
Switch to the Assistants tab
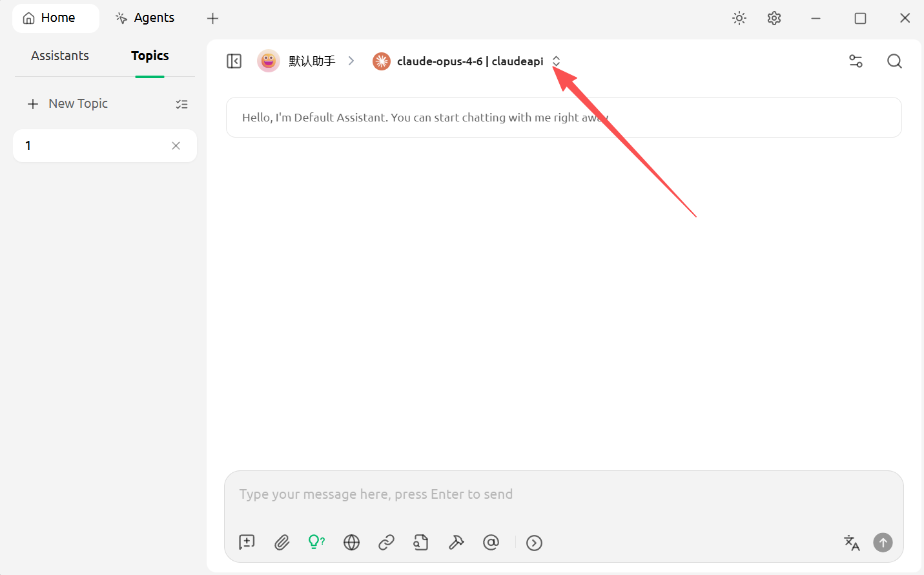pos(60,56)
